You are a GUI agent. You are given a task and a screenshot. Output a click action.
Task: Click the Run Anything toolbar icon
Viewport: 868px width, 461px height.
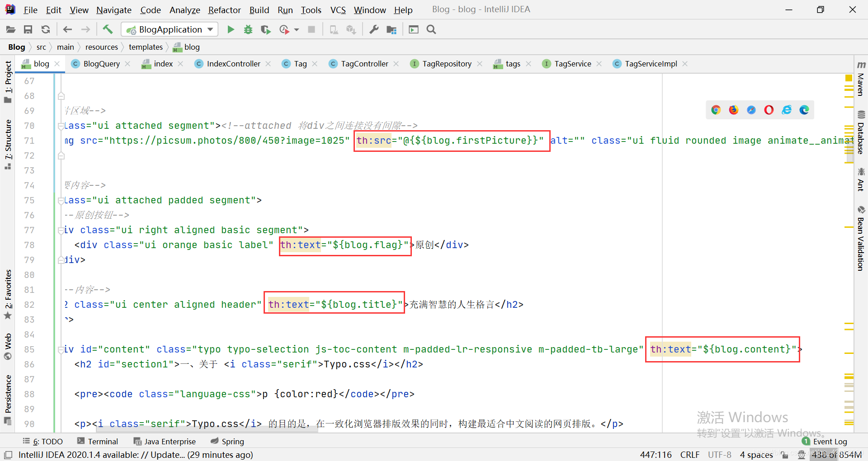coord(414,30)
